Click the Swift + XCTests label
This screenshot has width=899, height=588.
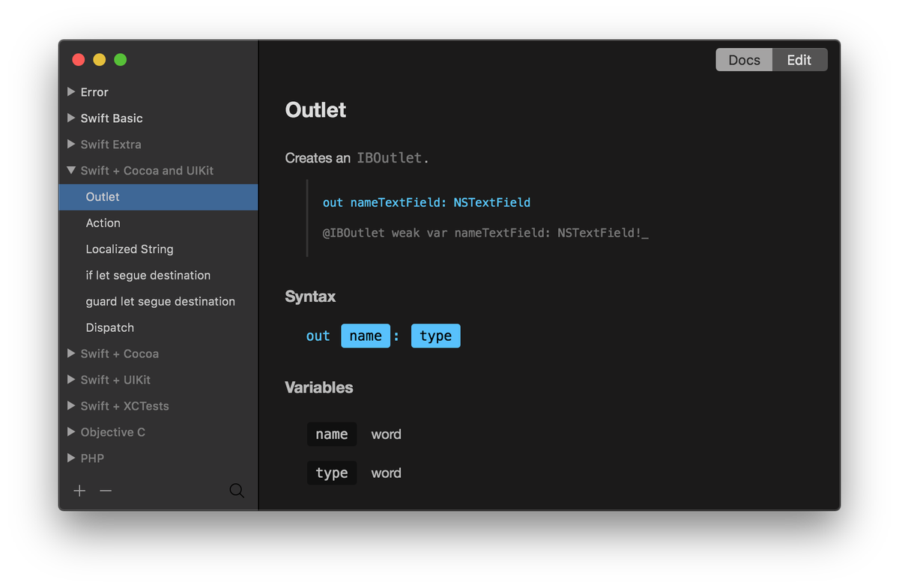coord(124,406)
